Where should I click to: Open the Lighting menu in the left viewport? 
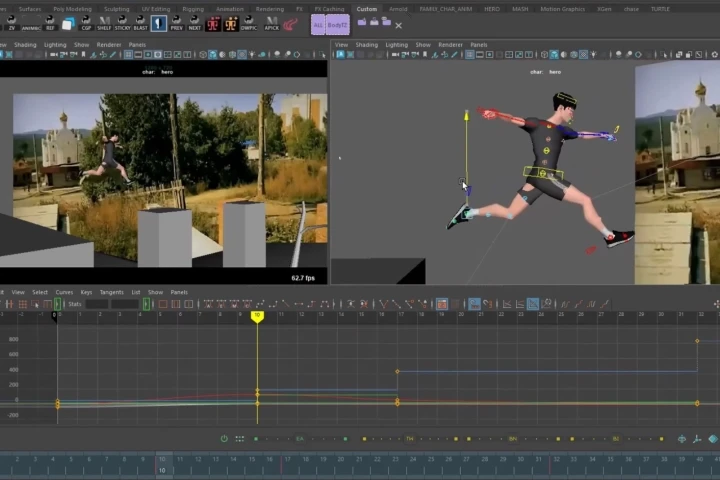(x=55, y=45)
